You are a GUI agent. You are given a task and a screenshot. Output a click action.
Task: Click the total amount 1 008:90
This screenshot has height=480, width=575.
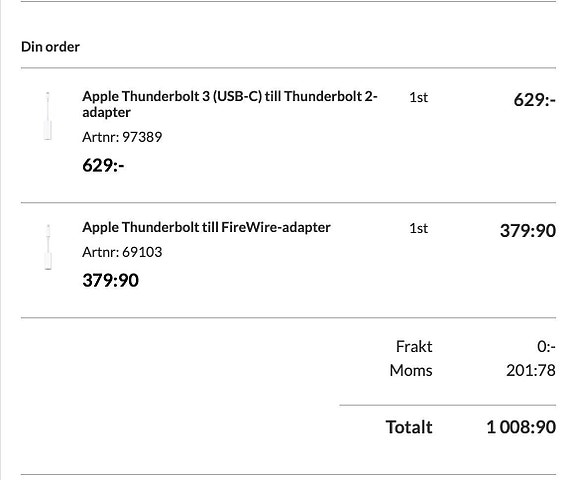click(521, 427)
